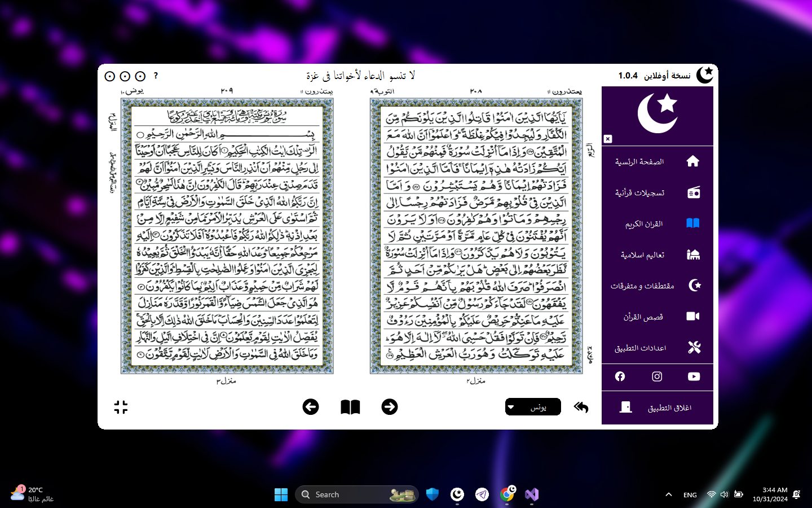
Task: Open the app's Instagram page
Action: [657, 376]
